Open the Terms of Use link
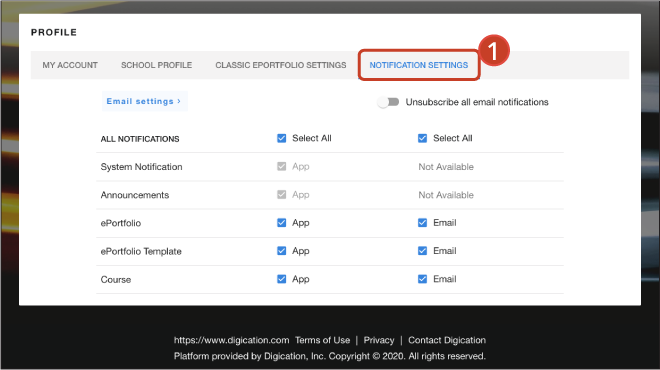Screen dimensions: 660x370 coord(322,340)
